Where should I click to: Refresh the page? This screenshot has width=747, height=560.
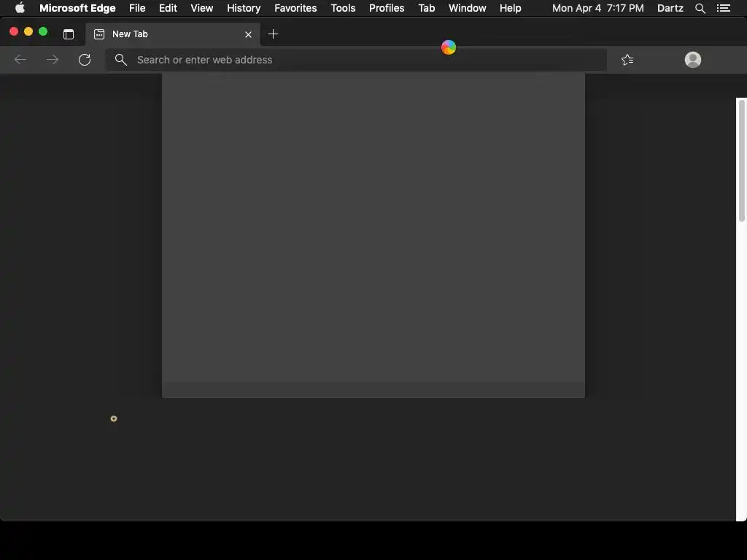pos(85,60)
